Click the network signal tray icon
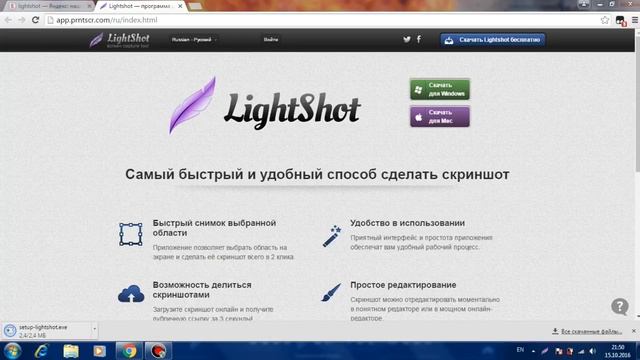This screenshot has height=360, width=640. coord(581,351)
